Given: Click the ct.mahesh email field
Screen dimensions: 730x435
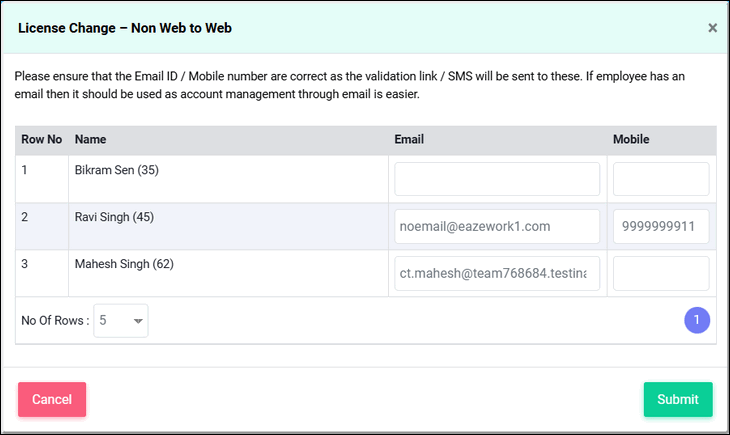Looking at the screenshot, I should point(497,273).
